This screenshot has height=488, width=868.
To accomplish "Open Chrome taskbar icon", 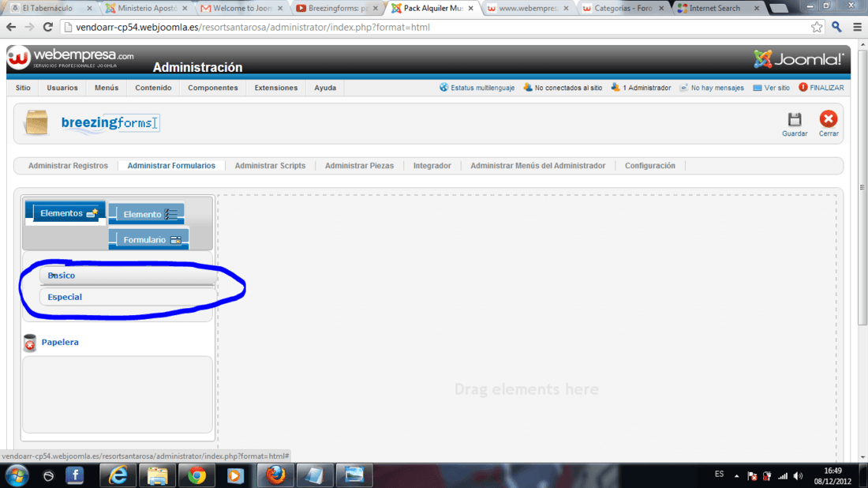I will click(196, 475).
